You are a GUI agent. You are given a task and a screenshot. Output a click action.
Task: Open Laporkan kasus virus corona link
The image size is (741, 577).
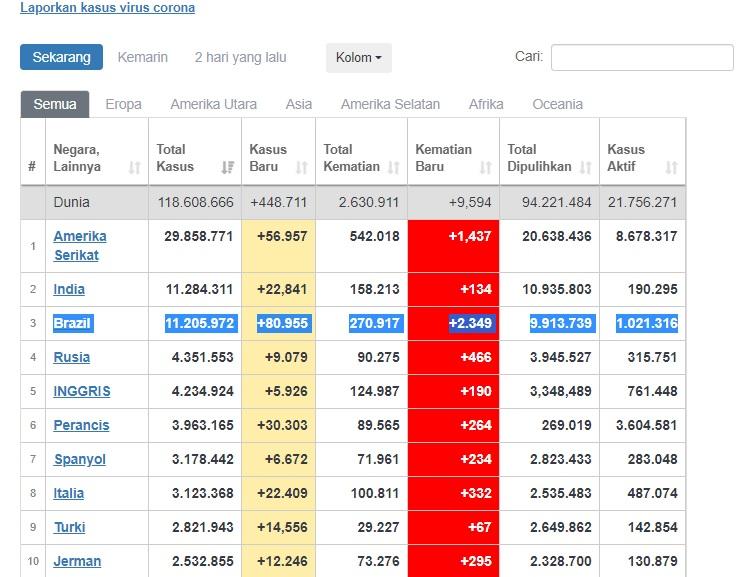(108, 8)
